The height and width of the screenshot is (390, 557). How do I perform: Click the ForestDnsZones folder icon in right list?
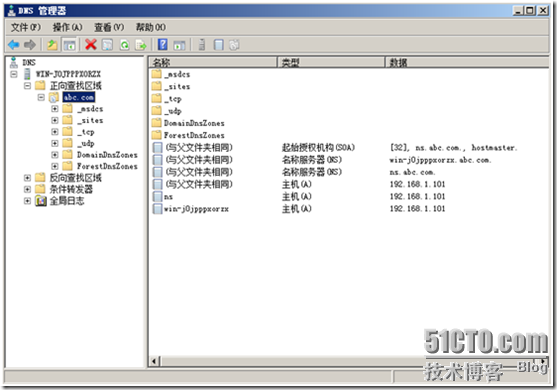[x=156, y=135]
